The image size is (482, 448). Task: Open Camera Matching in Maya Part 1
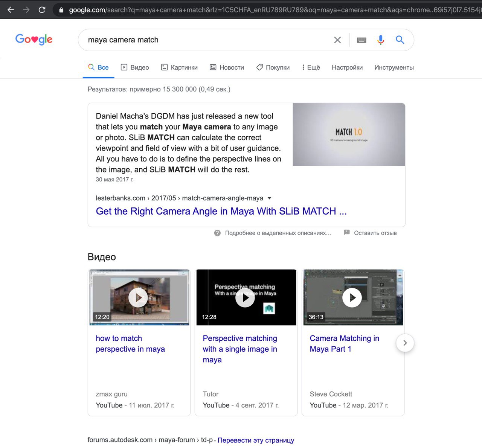click(x=345, y=344)
